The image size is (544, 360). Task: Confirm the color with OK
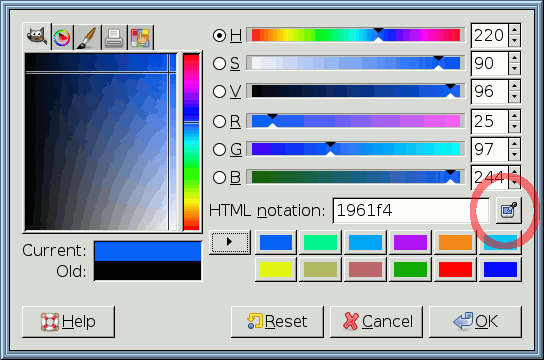pos(475,322)
